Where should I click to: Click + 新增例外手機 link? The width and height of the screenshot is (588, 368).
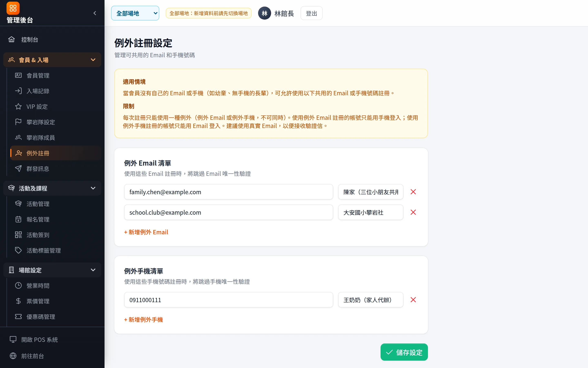tap(143, 320)
